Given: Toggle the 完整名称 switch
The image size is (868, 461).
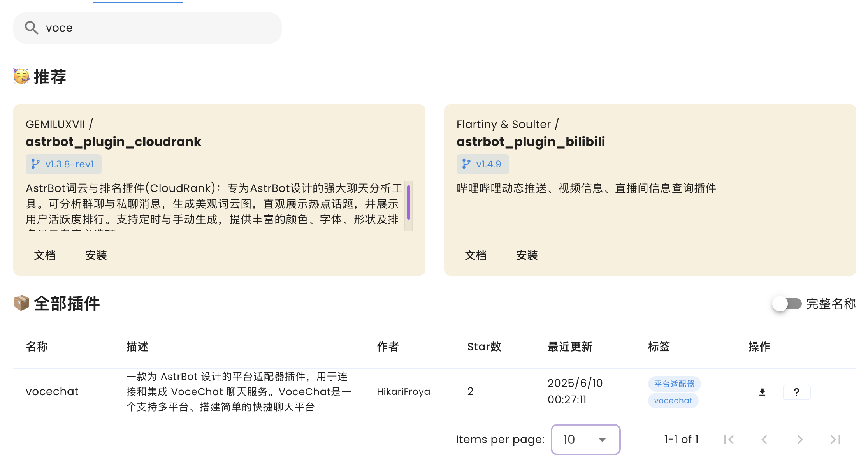Looking at the screenshot, I should 787,304.
